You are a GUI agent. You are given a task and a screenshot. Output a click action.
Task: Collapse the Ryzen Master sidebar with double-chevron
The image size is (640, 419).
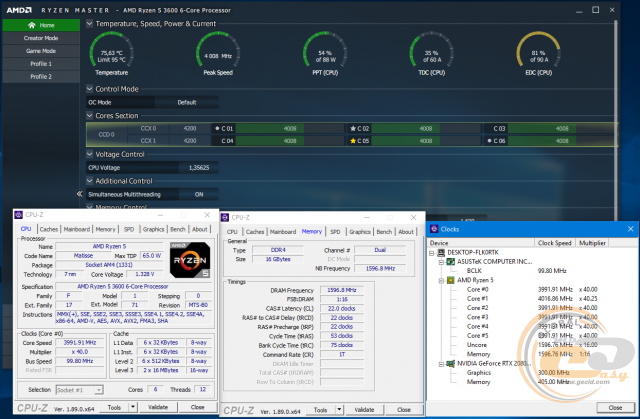[80, 194]
